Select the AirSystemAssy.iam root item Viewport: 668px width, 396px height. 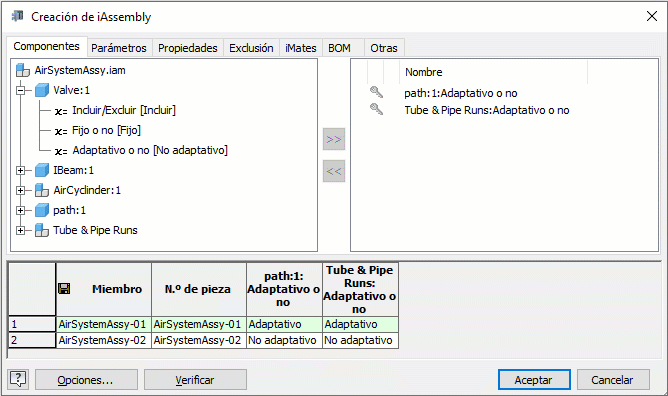coord(80,70)
